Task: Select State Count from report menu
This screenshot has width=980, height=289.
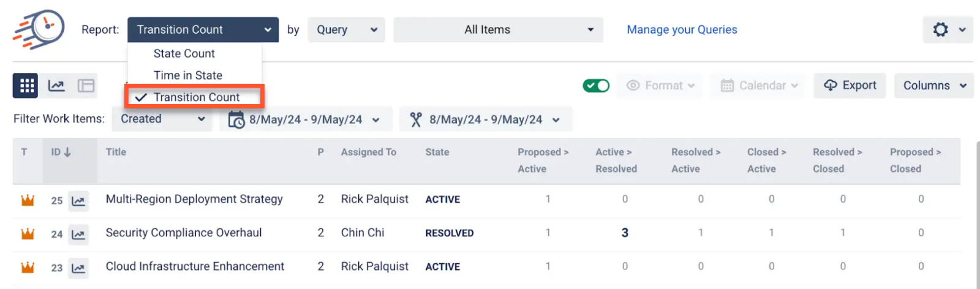Action: point(184,54)
